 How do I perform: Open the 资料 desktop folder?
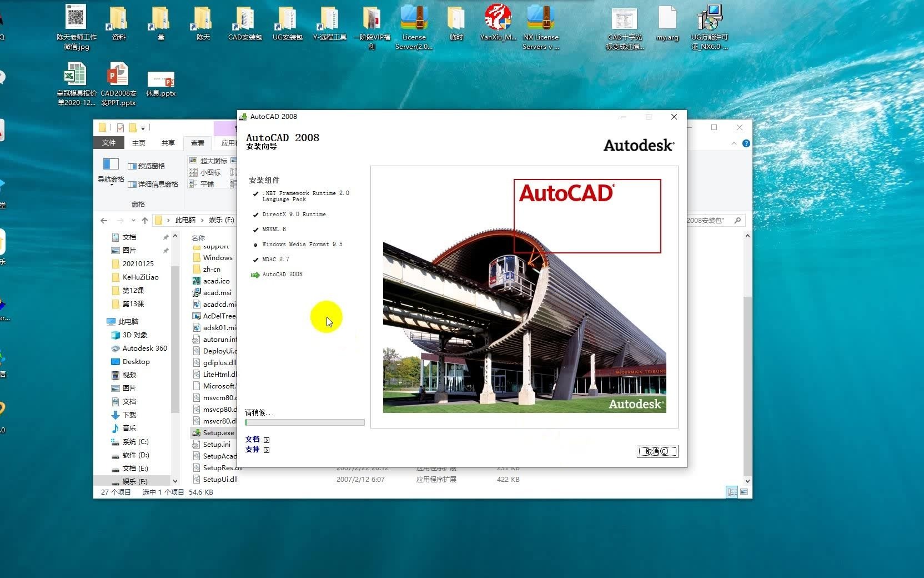tap(118, 23)
